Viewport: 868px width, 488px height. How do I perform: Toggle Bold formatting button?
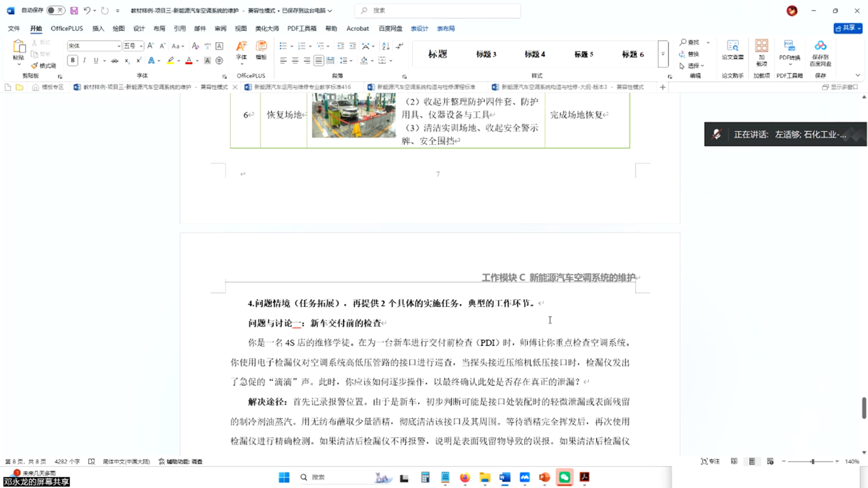[x=73, y=60]
